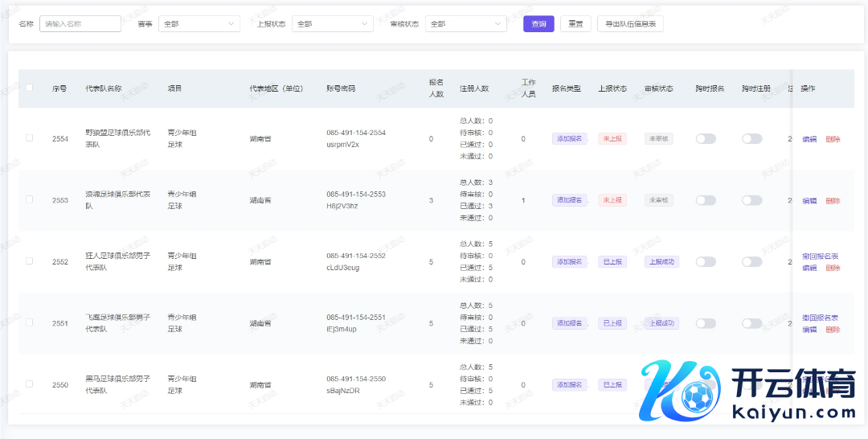Toggle 跨时报名 switch for row 2551
Screen dimensions: 868x439
(x=706, y=323)
